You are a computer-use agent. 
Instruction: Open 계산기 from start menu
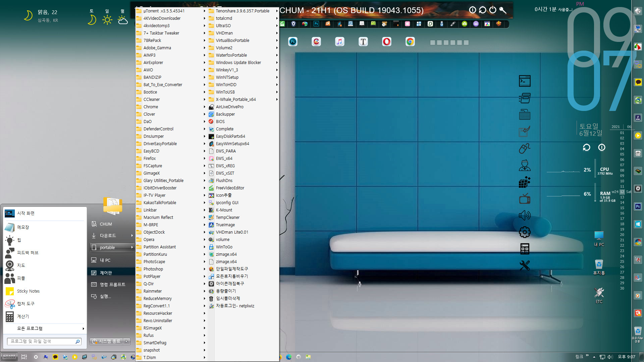tap(44, 316)
